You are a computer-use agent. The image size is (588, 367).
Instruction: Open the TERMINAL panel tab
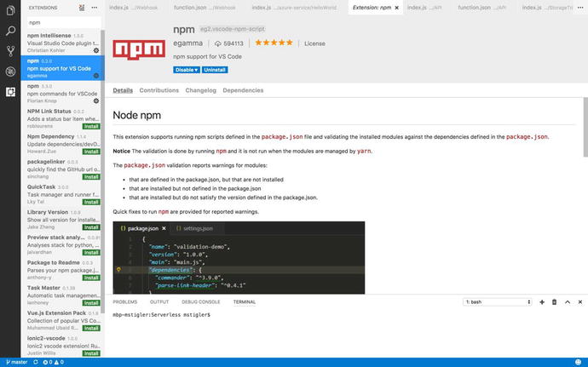[x=245, y=301]
